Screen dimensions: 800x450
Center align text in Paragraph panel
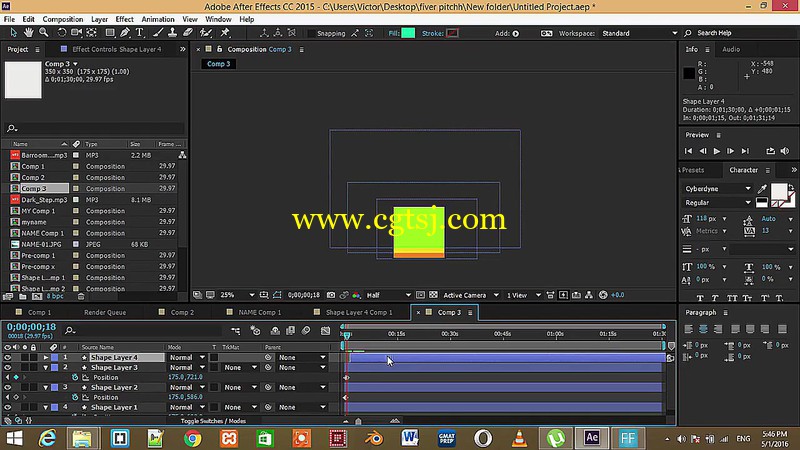703,329
